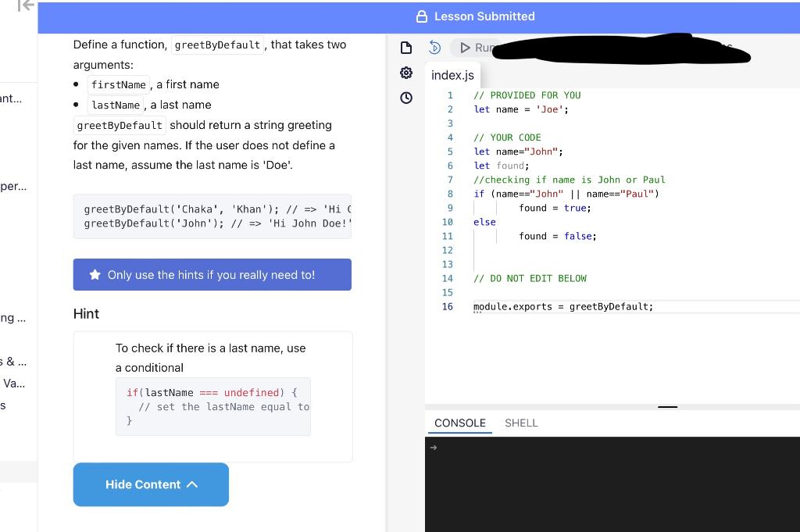Reset code using the circular arrow icon
The height and width of the screenshot is (532, 800).
click(434, 47)
